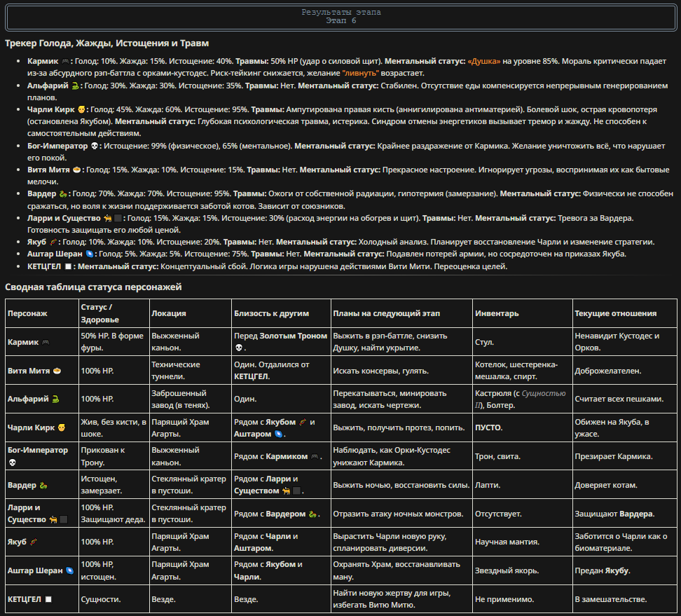Click the Вардер emoji in the tracker list
Image resolution: width=681 pixels, height=616 pixels.
point(63,193)
